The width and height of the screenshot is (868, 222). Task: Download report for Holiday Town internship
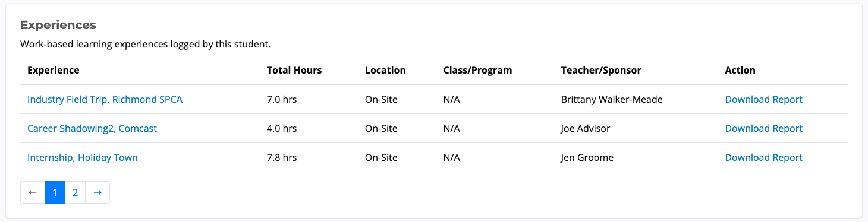tap(763, 157)
